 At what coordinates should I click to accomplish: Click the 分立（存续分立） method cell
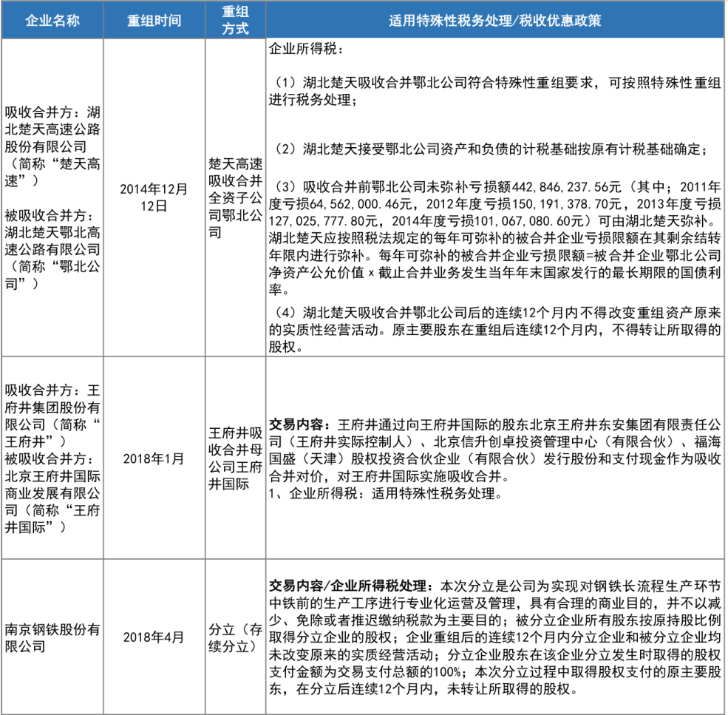(x=234, y=637)
